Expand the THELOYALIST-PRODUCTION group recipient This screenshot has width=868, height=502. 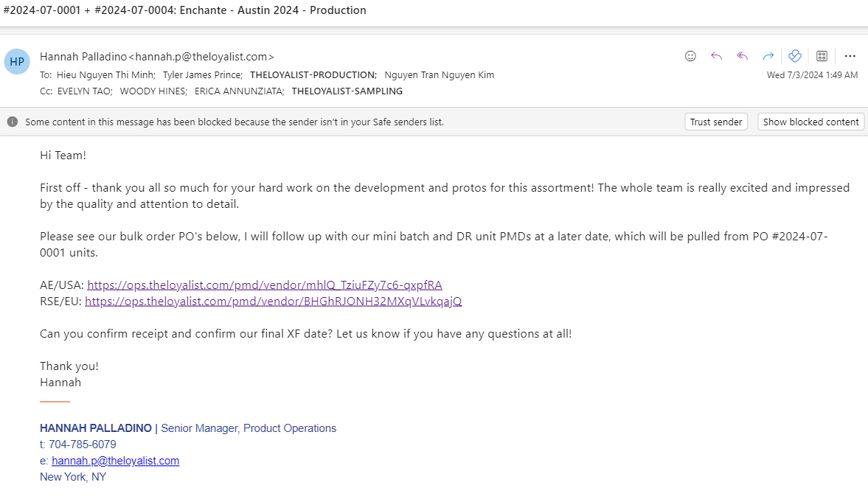point(313,74)
